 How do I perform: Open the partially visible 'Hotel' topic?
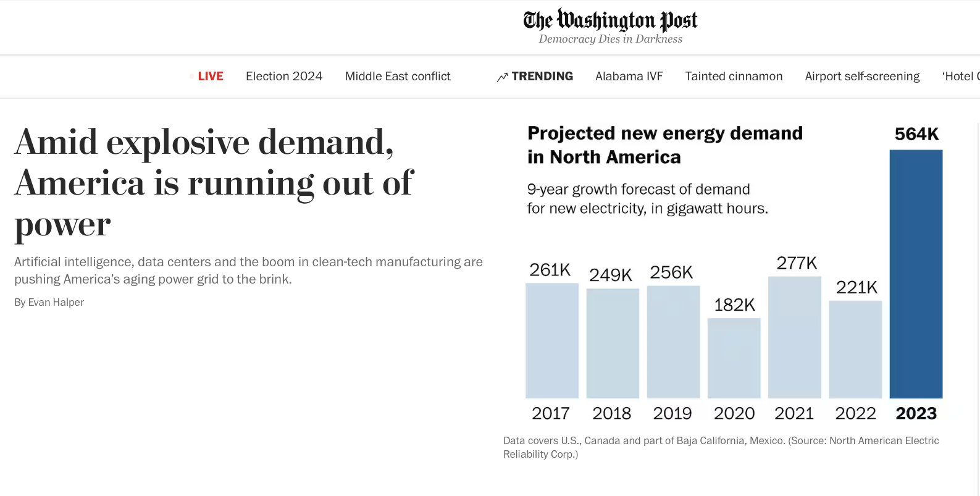pyautogui.click(x=960, y=77)
